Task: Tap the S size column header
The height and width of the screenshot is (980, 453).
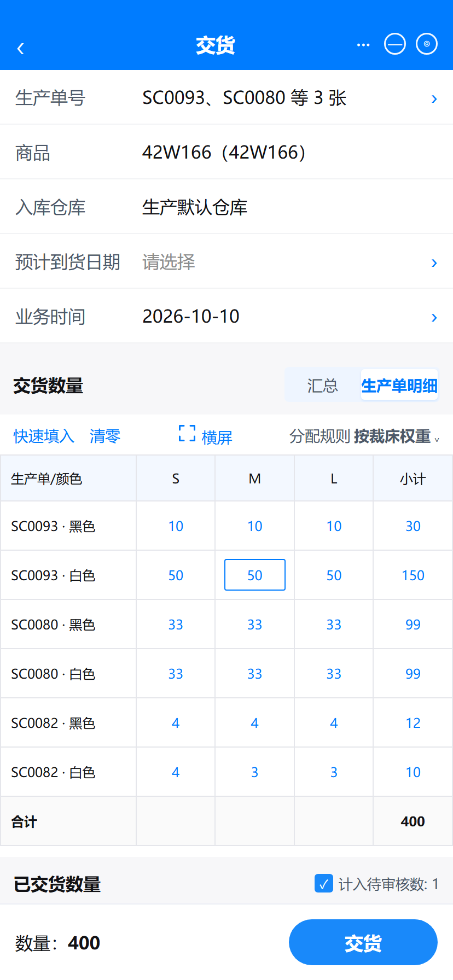Action: 176,479
